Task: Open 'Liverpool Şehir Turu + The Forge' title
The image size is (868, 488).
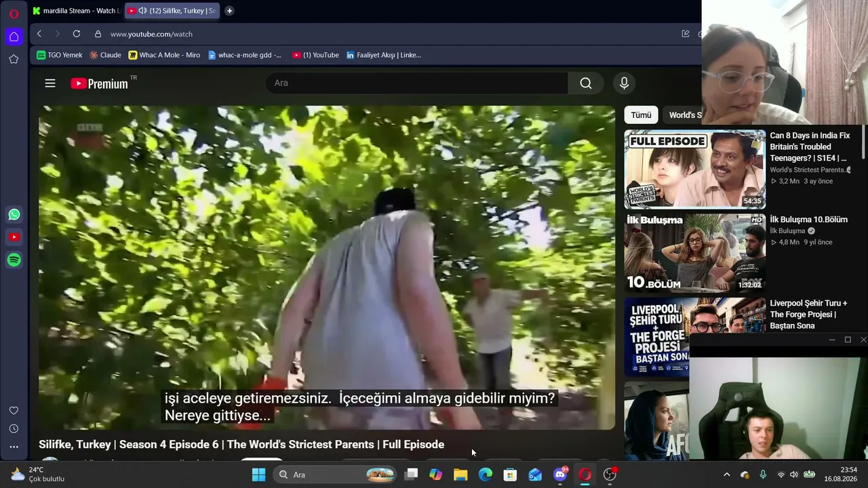Action: pos(808,314)
